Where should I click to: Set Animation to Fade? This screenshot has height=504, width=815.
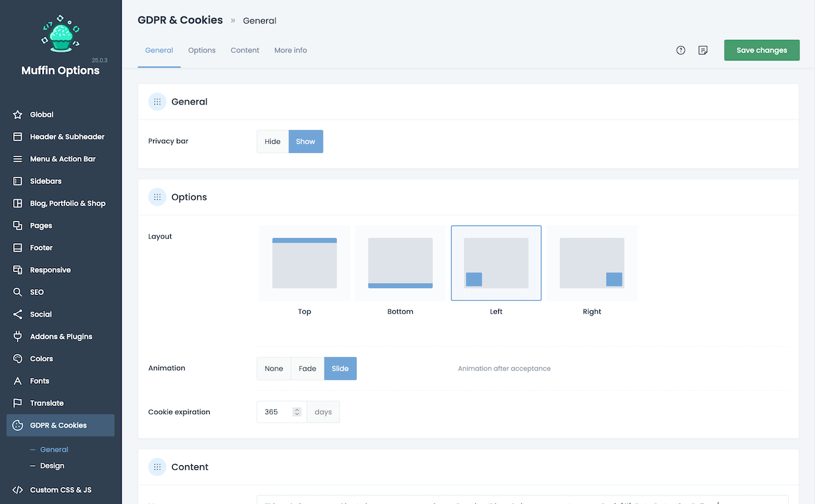tap(308, 369)
